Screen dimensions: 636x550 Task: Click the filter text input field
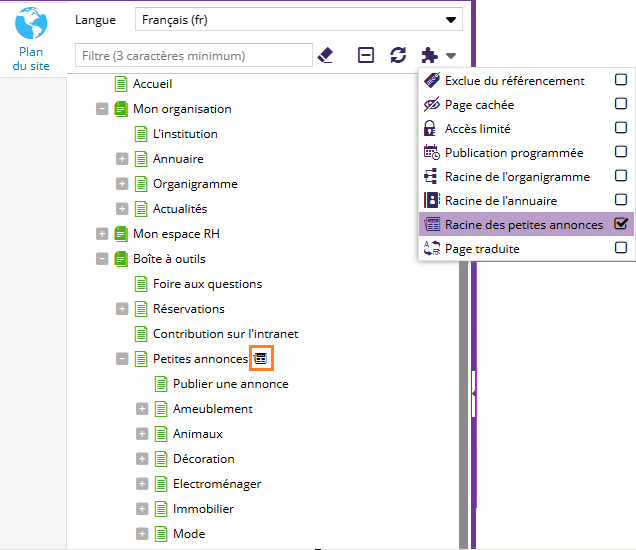pos(194,55)
